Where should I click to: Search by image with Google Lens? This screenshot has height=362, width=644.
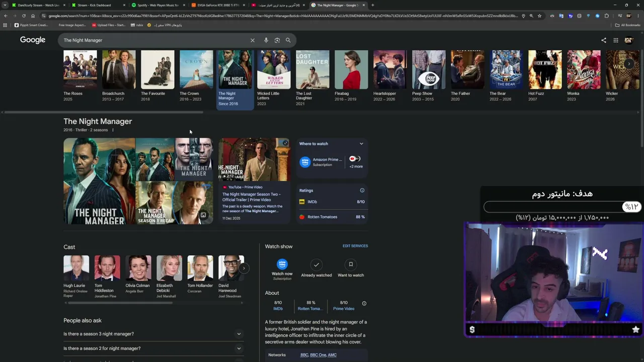point(277,40)
